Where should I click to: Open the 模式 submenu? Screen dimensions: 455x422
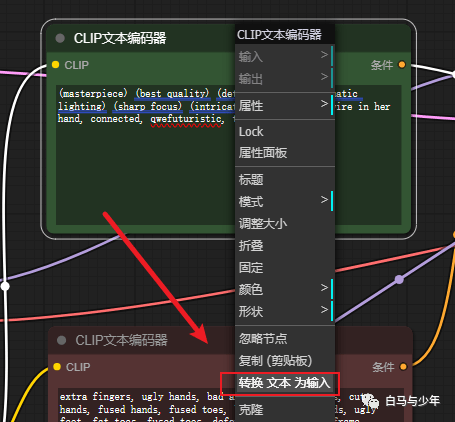(285, 201)
